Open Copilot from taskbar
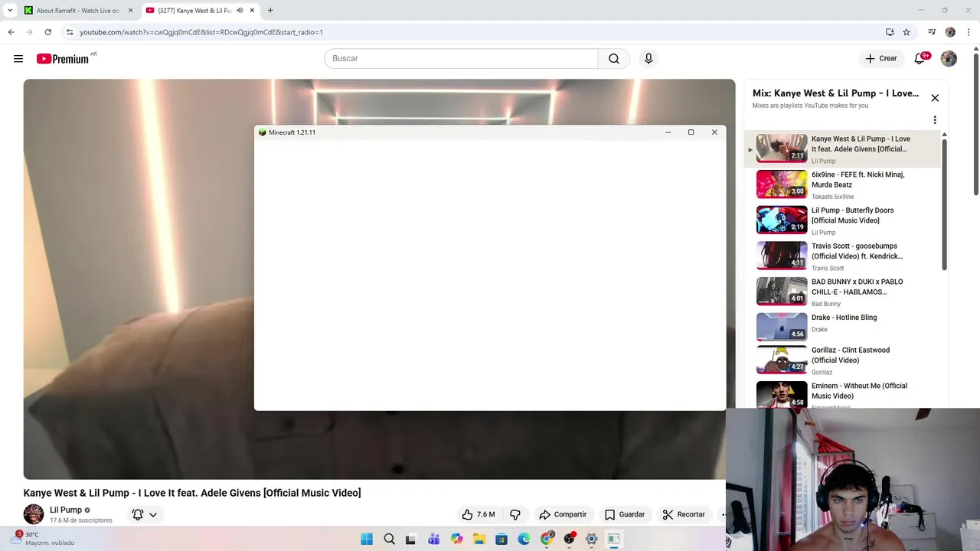Screen dimensions: 980x551 click(x=457, y=539)
